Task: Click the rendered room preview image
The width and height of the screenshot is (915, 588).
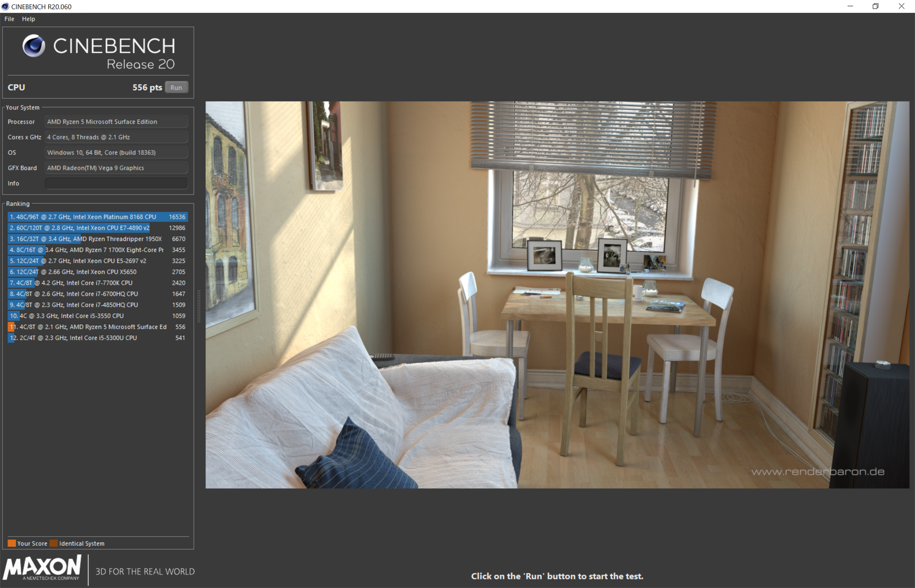Action: tap(557, 294)
